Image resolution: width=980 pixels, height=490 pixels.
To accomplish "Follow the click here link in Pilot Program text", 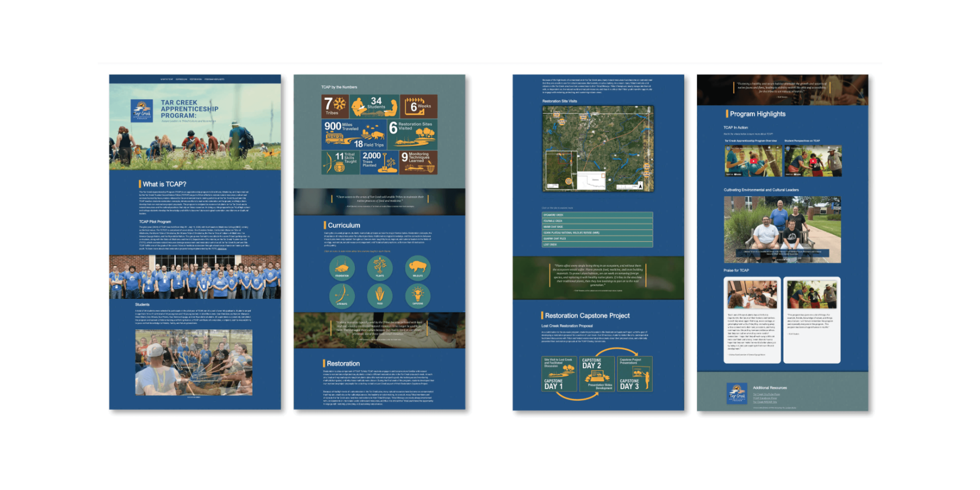I will [222, 249].
